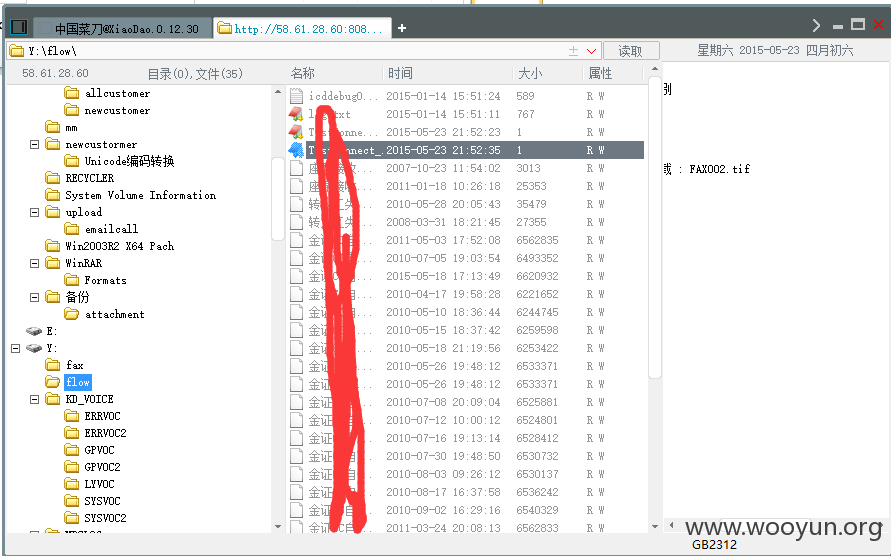Sort file list by 属性 column
The height and width of the screenshot is (556, 891).
pyautogui.click(x=600, y=73)
